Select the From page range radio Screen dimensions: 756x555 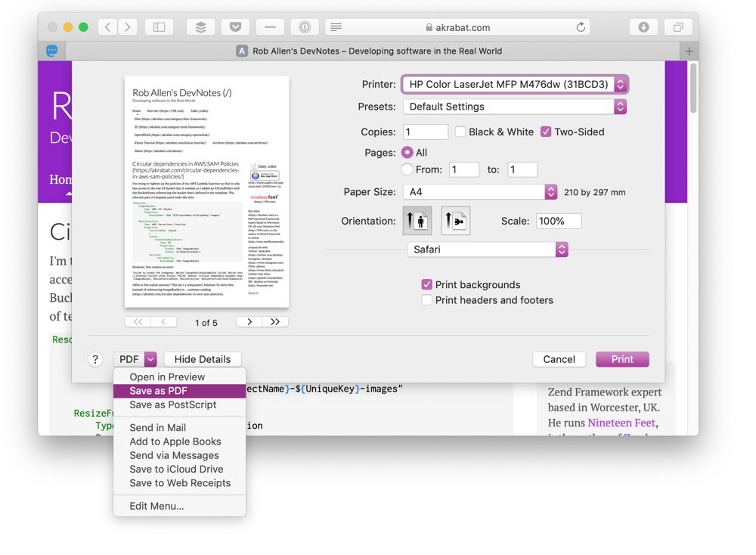pos(407,169)
